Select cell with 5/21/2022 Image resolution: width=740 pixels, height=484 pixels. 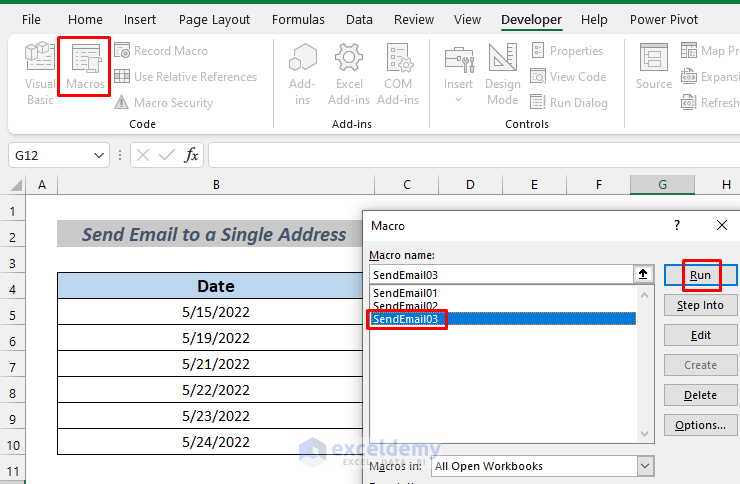coord(210,364)
